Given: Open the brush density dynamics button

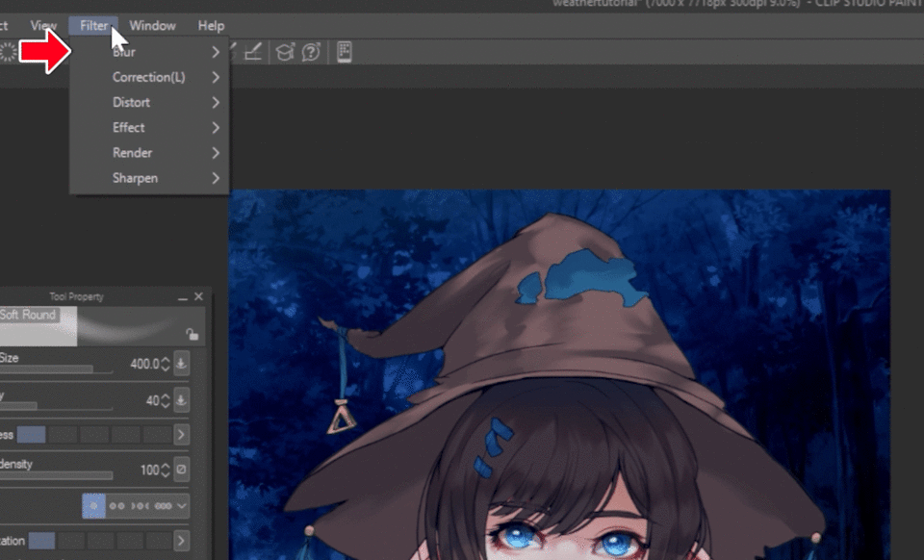Looking at the screenshot, I should (x=182, y=470).
